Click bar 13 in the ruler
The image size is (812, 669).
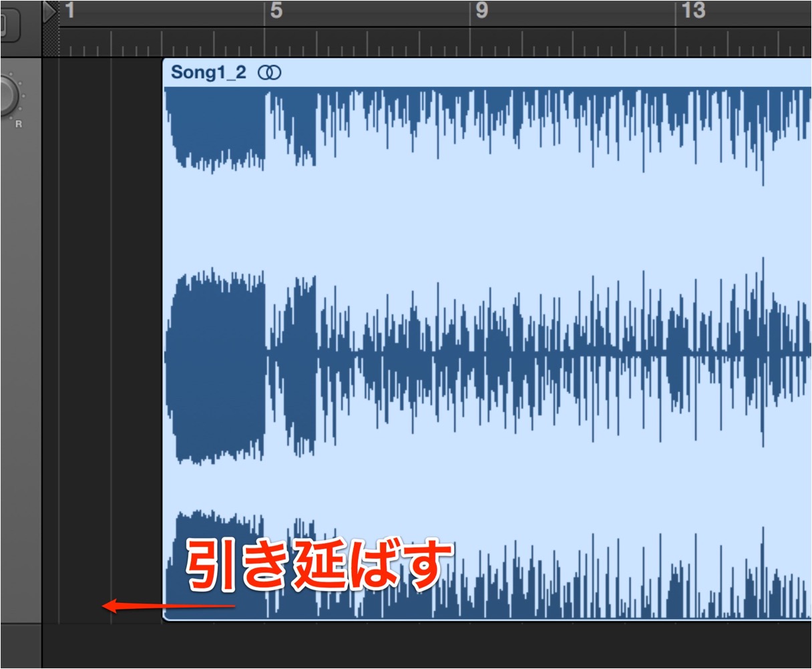point(694,11)
